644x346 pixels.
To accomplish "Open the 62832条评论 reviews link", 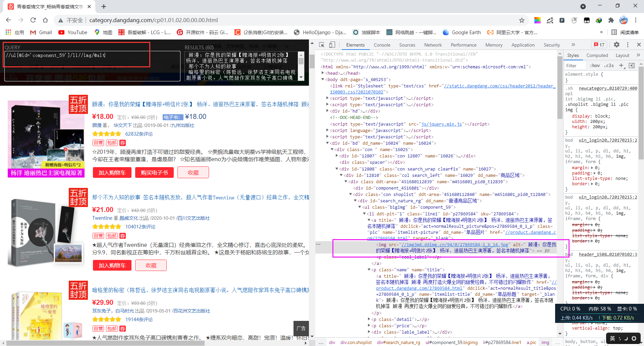I will pos(139,134).
